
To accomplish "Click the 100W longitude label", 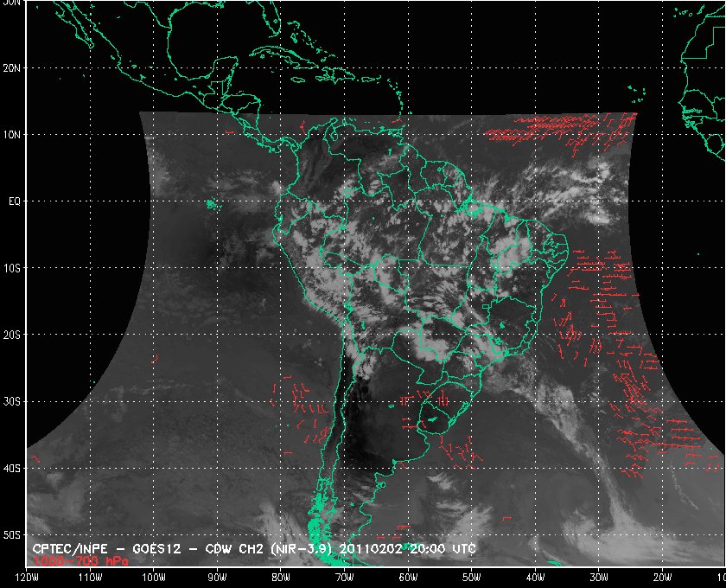I will point(154,578).
